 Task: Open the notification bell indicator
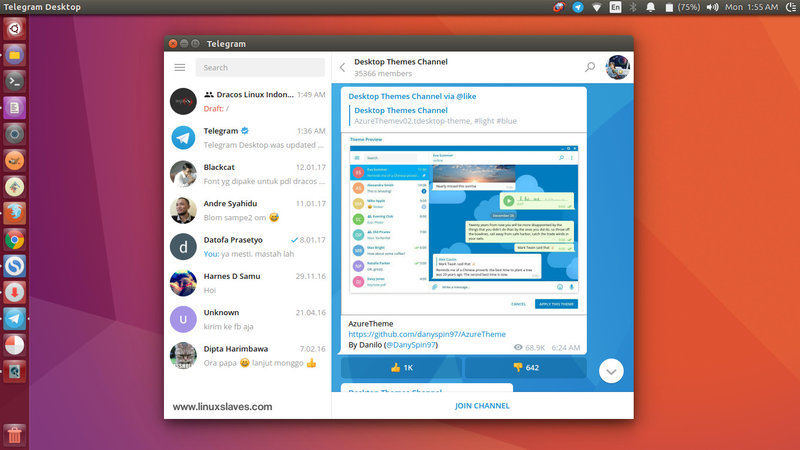pyautogui.click(x=651, y=7)
